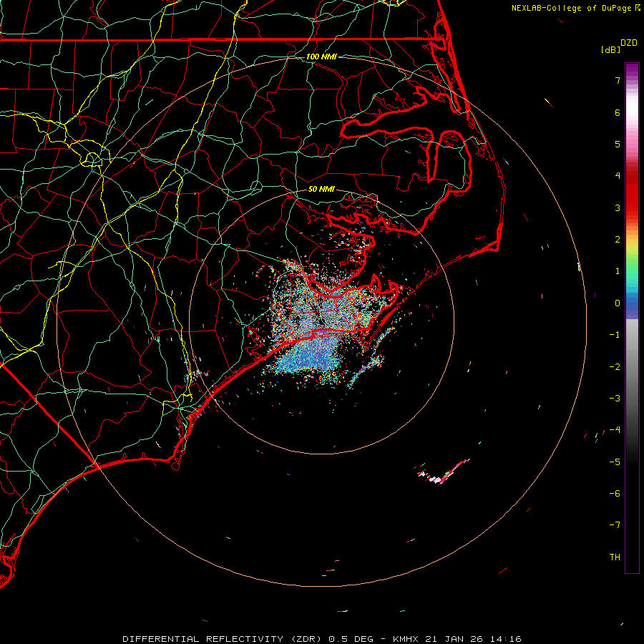Screen dimensions: 644x644
Task: Click the 0 value on the color scale
Action: coord(618,303)
